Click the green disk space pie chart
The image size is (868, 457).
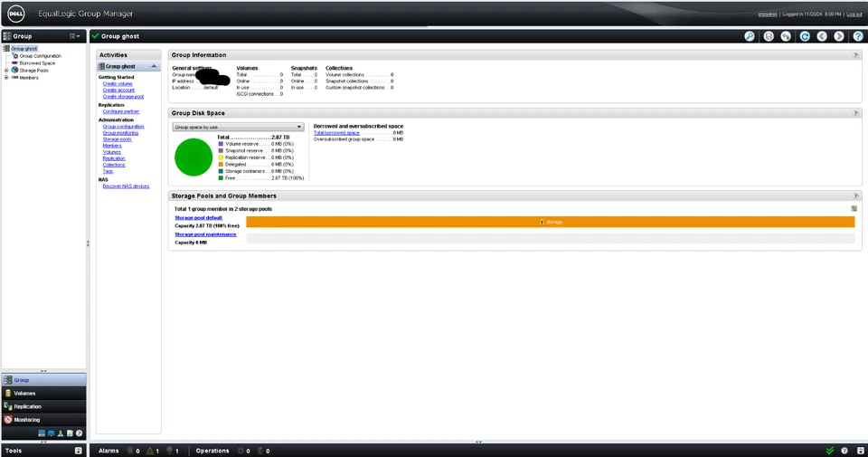(x=193, y=157)
